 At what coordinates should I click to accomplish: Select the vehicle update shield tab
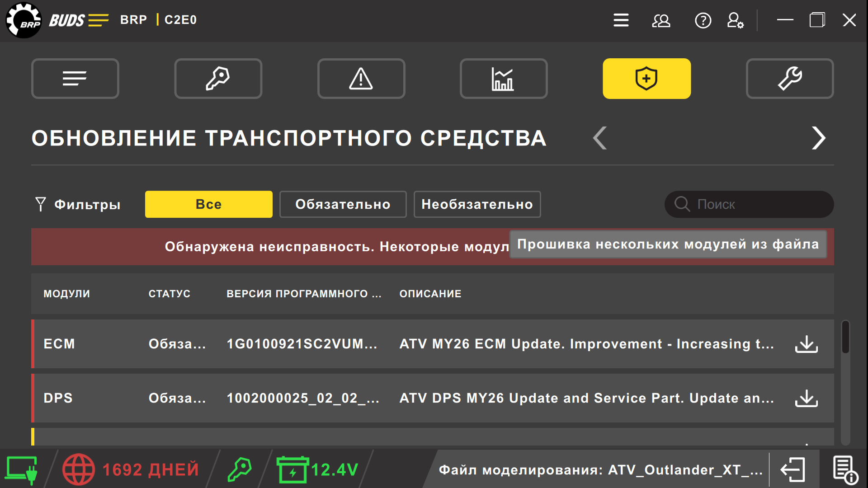(x=646, y=79)
